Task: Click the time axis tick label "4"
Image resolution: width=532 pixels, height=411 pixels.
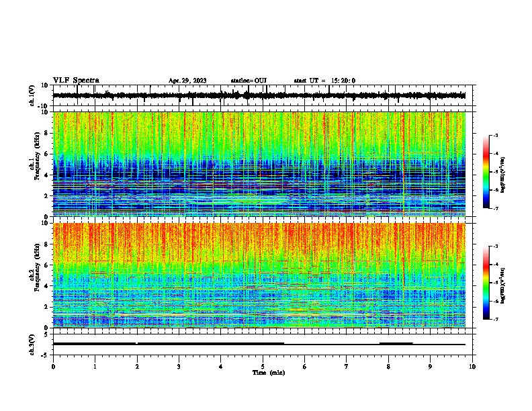Action: click(221, 367)
